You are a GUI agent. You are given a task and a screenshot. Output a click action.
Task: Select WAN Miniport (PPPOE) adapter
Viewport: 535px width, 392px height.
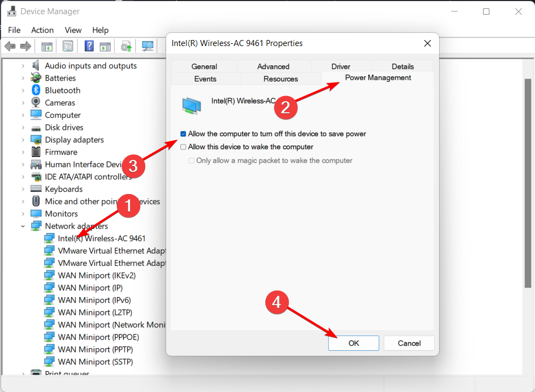click(x=98, y=337)
